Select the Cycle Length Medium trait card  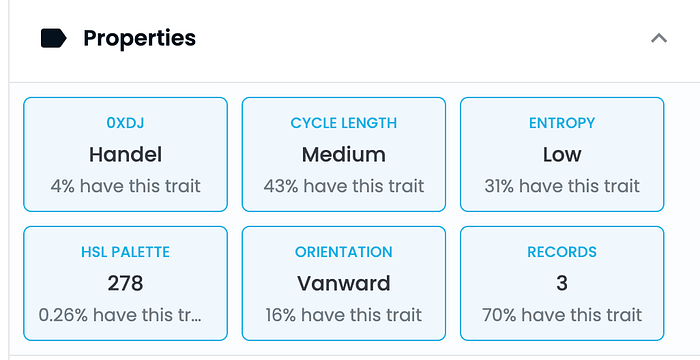[344, 154]
